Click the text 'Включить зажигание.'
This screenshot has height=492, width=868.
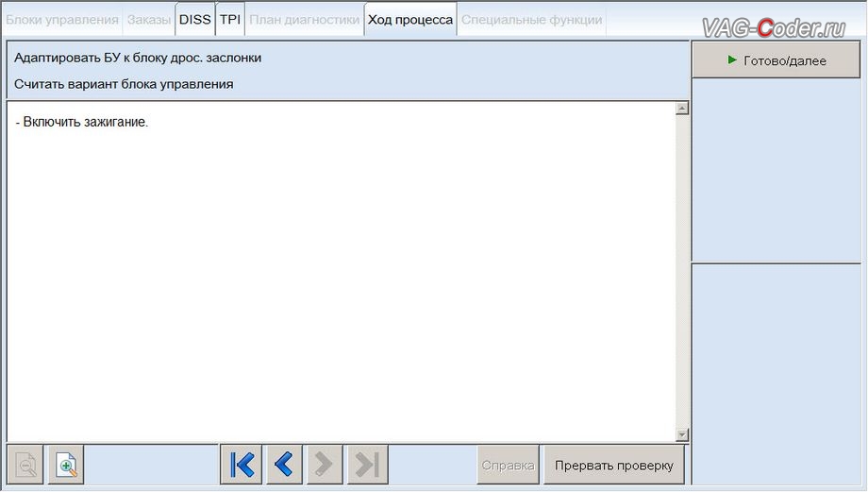click(x=86, y=122)
